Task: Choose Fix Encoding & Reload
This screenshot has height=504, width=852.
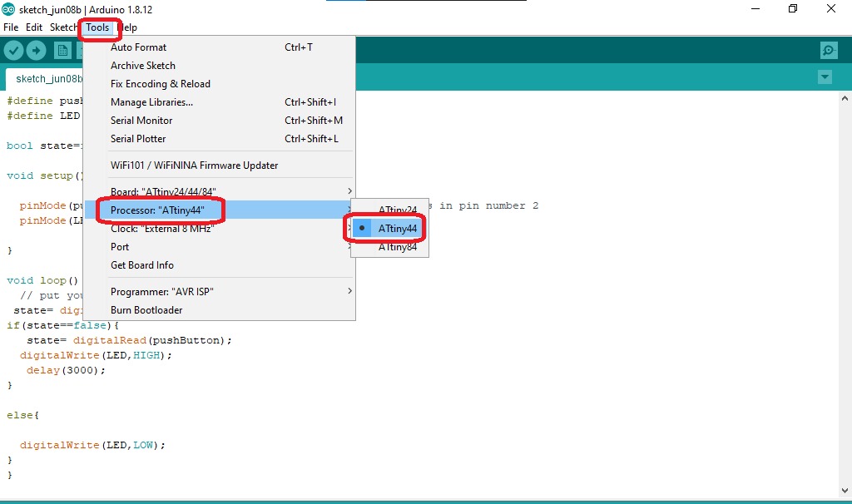Action: [x=219, y=84]
